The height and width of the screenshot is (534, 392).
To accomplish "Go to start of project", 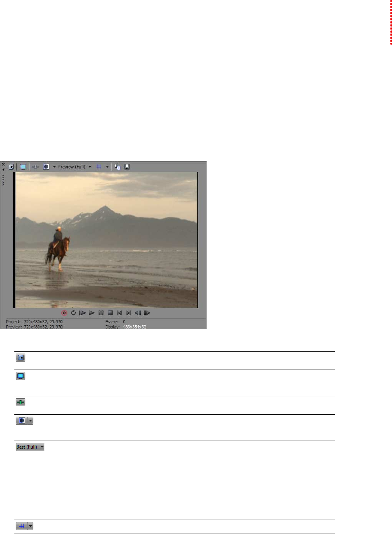I will tap(119, 313).
